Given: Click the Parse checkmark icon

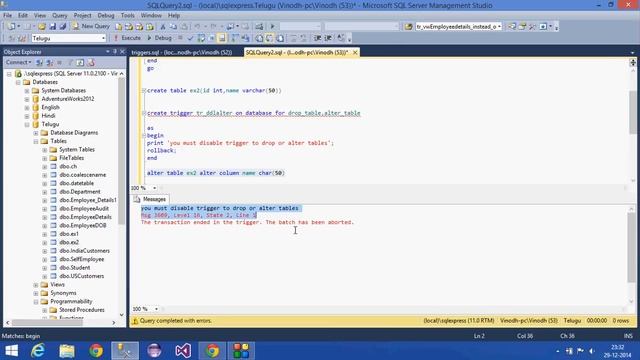Looking at the screenshot, I should click(190, 38).
